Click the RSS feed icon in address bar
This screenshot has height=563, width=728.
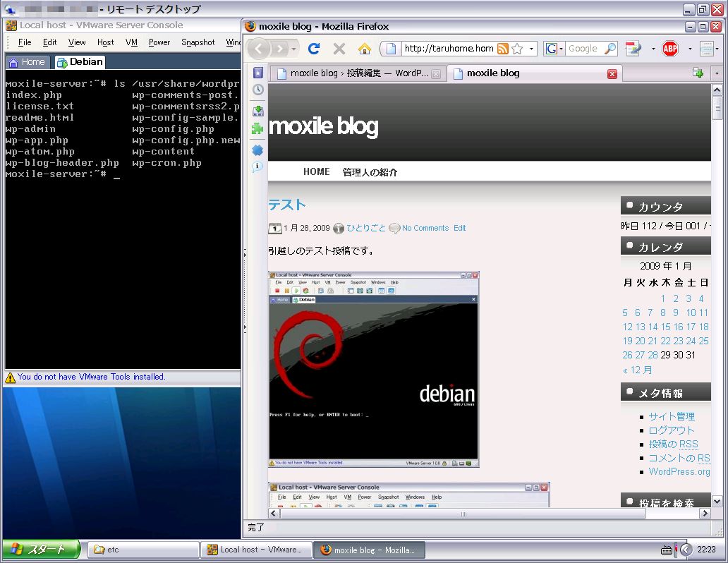coord(503,49)
